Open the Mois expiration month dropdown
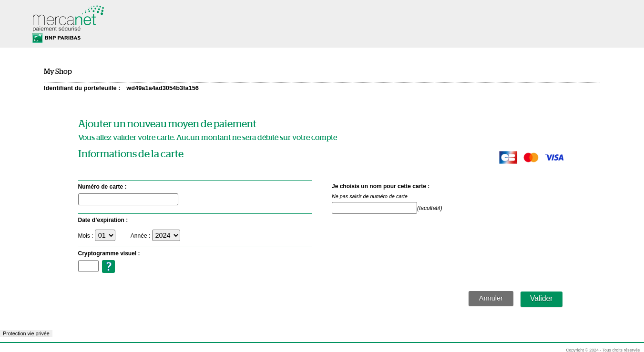The width and height of the screenshot is (644, 352). (x=105, y=235)
